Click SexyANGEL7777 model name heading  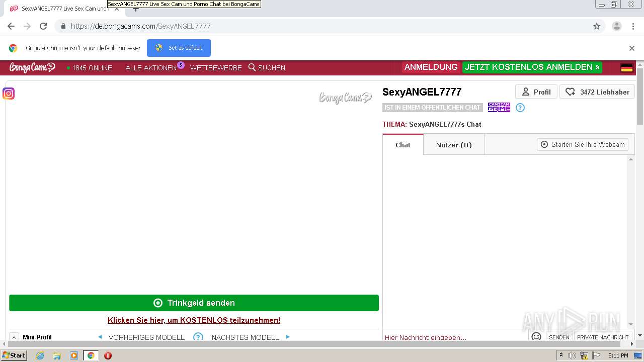pos(422,92)
